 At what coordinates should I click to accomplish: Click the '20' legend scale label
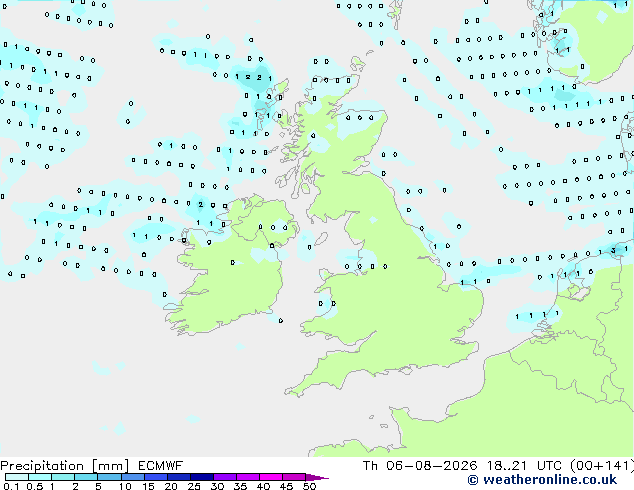[x=171, y=486]
